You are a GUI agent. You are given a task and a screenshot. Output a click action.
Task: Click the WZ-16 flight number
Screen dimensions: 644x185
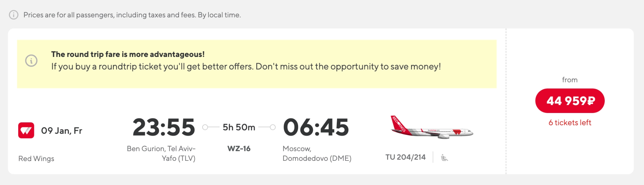[239, 149]
